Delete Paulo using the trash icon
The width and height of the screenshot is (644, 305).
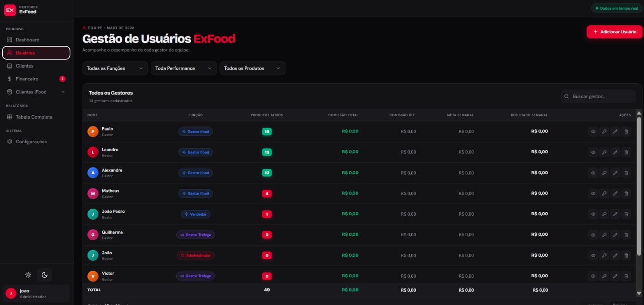pyautogui.click(x=626, y=132)
